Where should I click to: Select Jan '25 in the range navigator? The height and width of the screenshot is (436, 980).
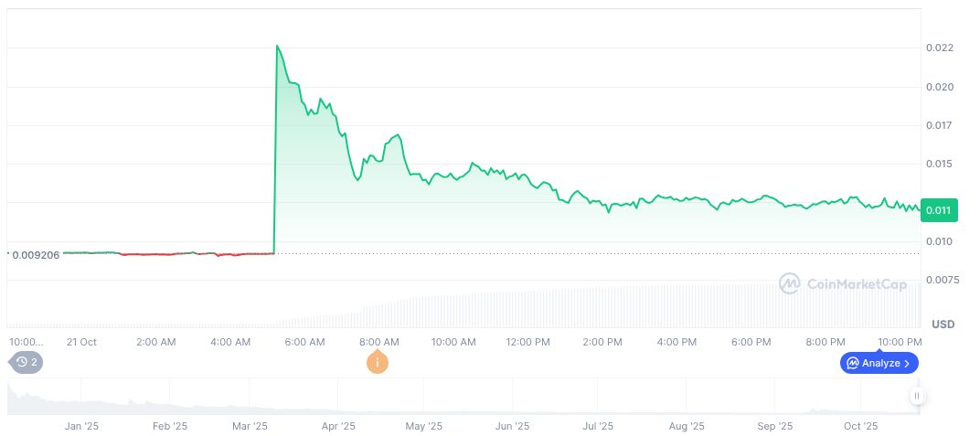(x=80, y=426)
